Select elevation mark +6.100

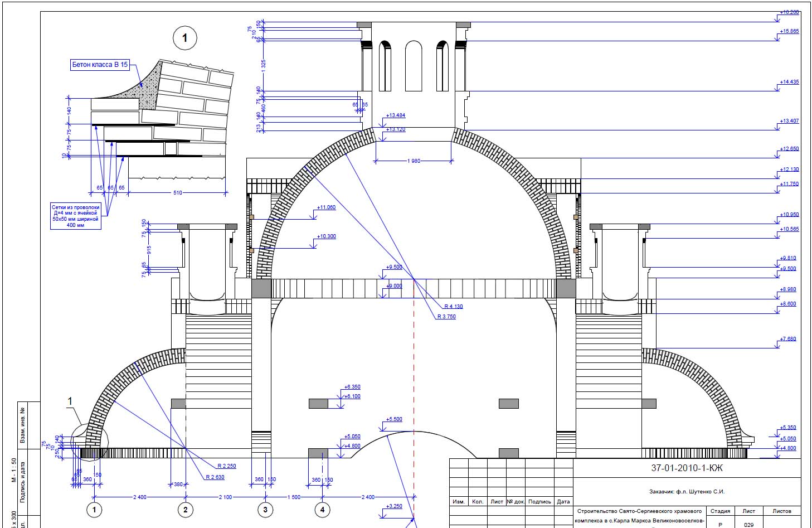pyautogui.click(x=352, y=396)
